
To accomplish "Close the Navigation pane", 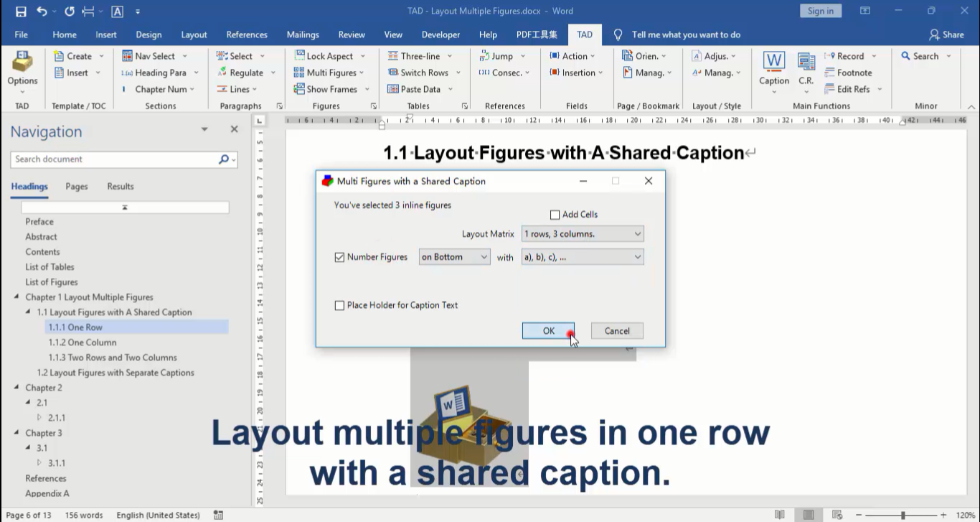I will coord(234,129).
